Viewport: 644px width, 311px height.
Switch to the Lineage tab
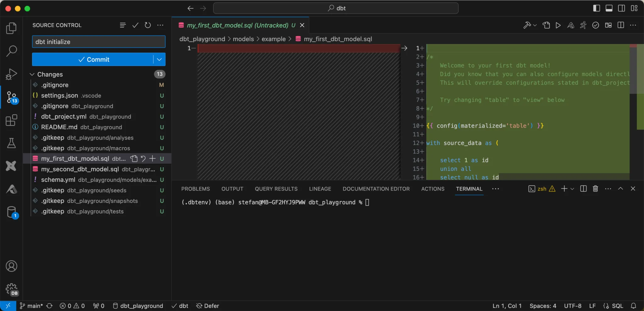[320, 189]
